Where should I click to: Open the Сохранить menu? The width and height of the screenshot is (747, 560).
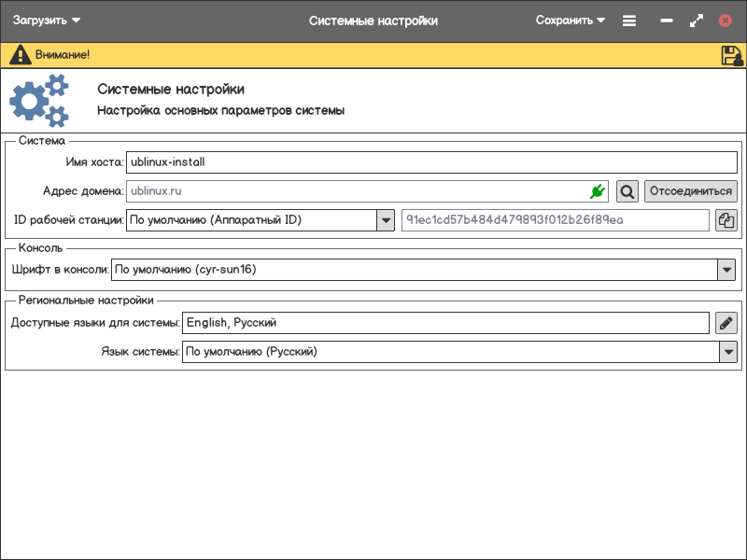pyautogui.click(x=570, y=21)
